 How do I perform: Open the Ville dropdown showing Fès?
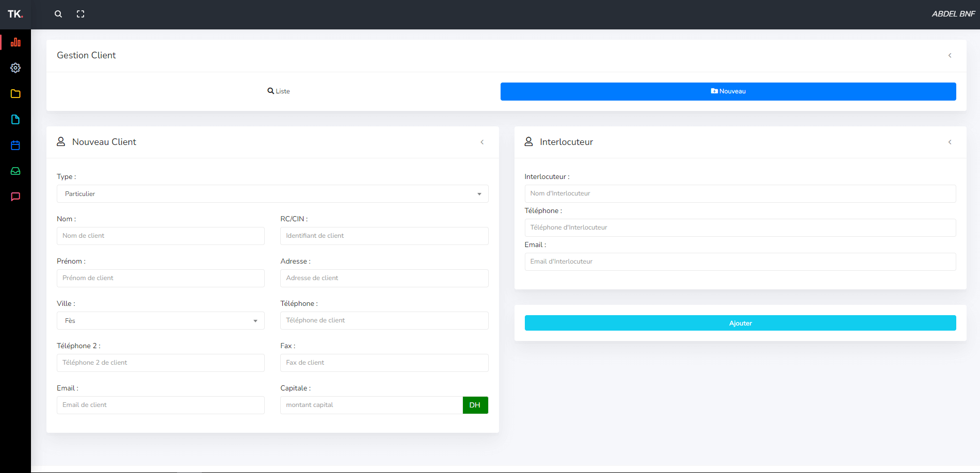(x=160, y=321)
